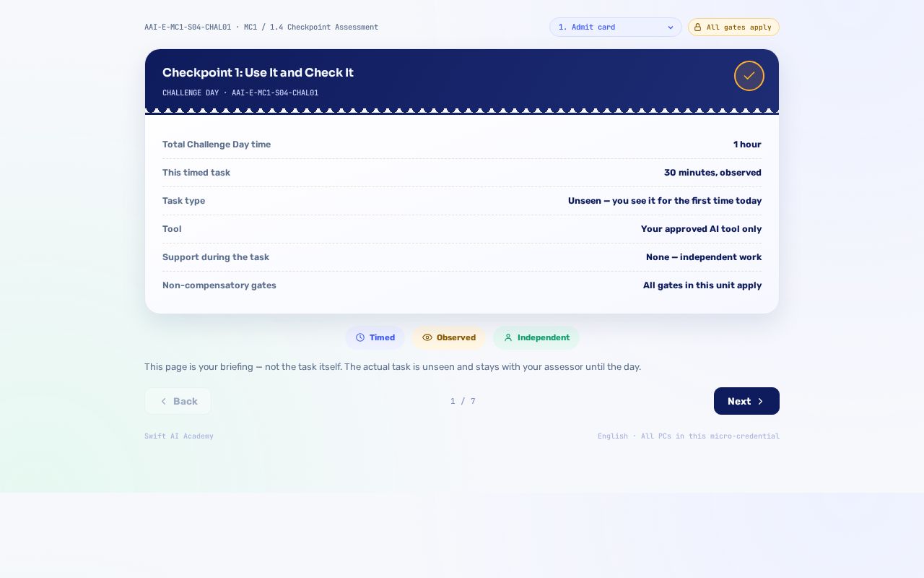Click the heading 'Checkpoint 1: Use It and Check It'
The width and height of the screenshot is (924, 578).
(258, 72)
